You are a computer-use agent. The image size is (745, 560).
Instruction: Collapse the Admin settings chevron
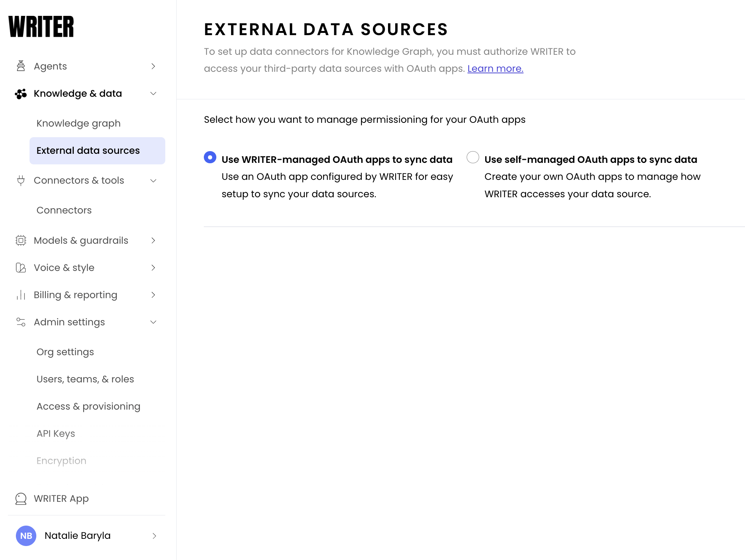pos(153,322)
